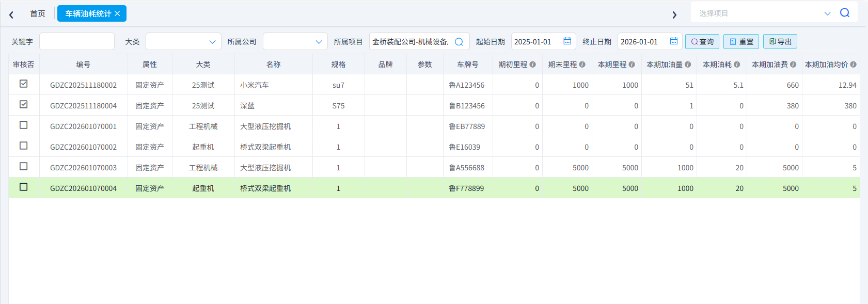Expand the 选择项目 dropdown at top right
The image size is (868, 304).
click(827, 13)
